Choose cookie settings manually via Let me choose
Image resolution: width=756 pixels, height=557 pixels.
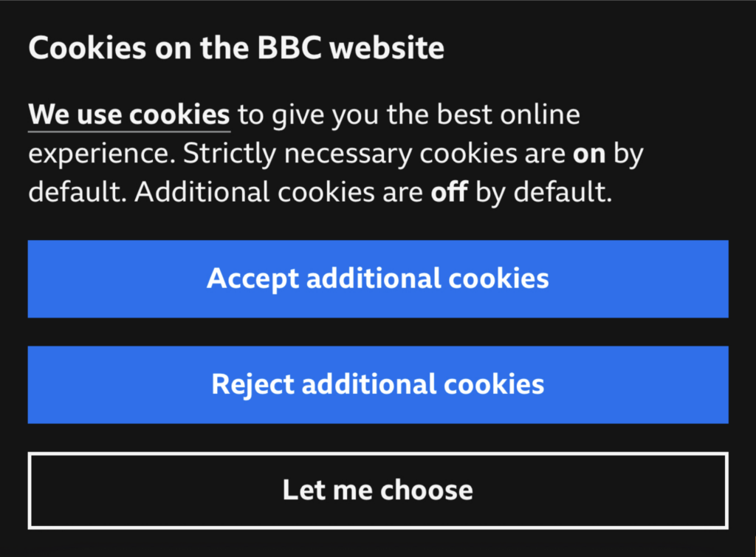coord(378,490)
